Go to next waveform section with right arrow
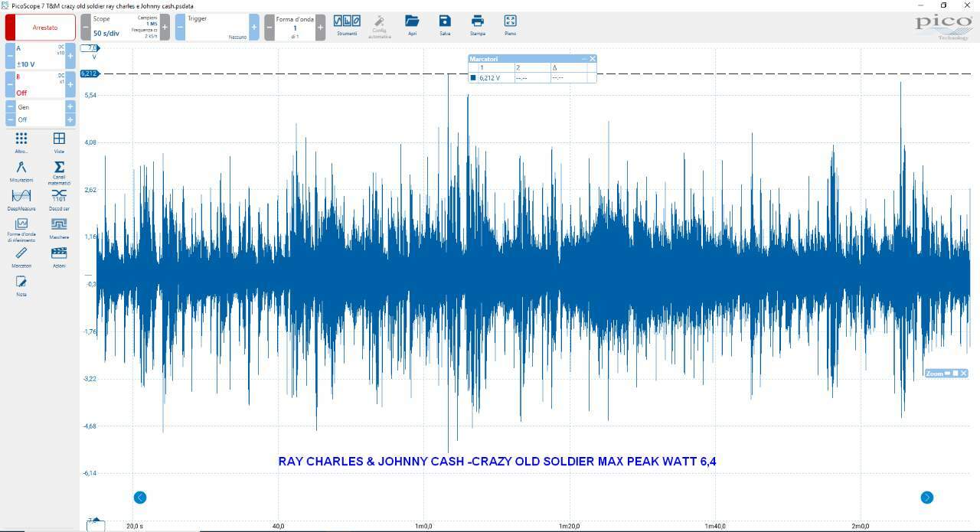980x532 pixels. pos(926,498)
